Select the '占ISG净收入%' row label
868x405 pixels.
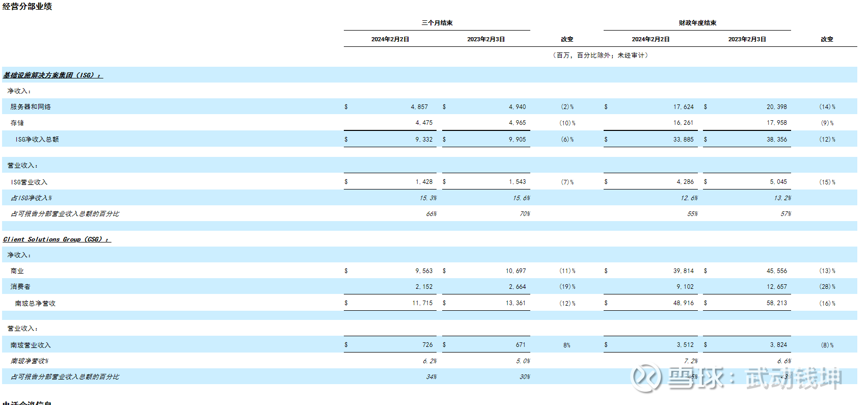click(32, 198)
